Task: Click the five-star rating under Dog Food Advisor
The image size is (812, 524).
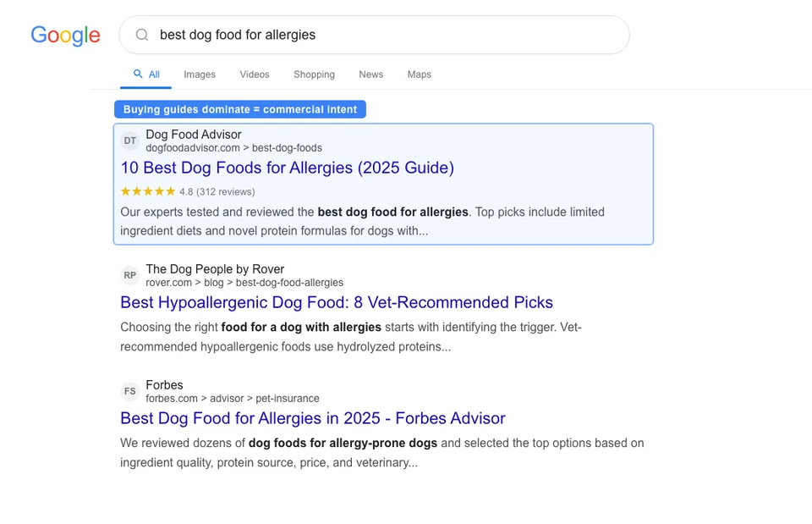Action: point(147,191)
